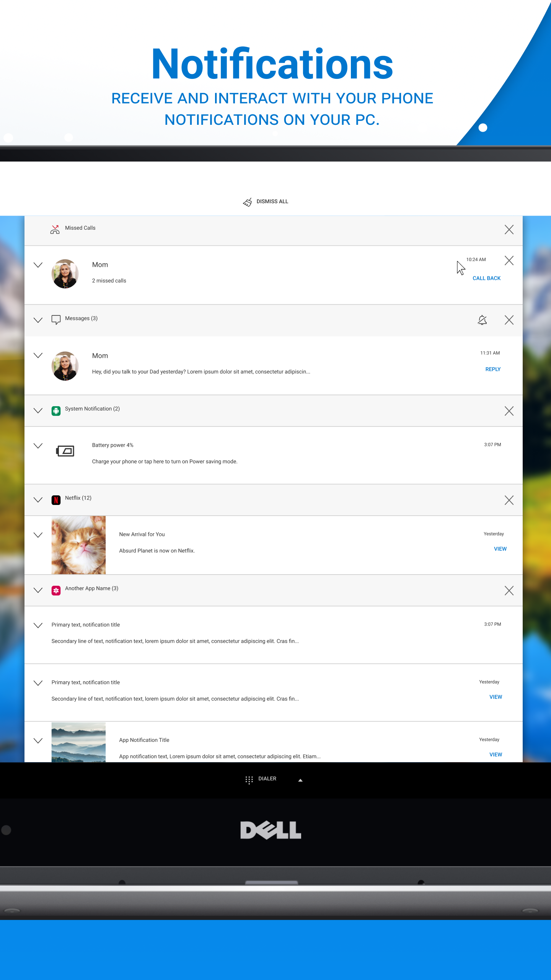Click REPLY to Mom's message
This screenshot has width=551, height=980.
493,369
